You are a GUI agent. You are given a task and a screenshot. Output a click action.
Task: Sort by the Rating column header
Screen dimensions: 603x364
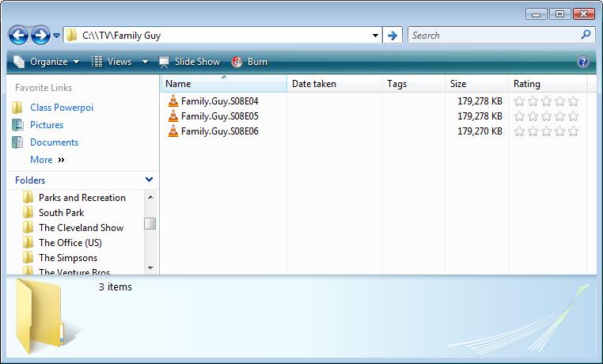[x=548, y=84]
